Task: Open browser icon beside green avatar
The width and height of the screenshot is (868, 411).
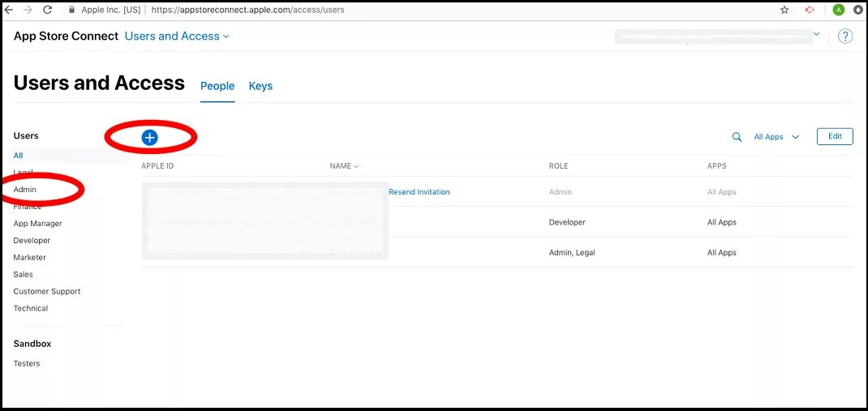Action: [858, 10]
